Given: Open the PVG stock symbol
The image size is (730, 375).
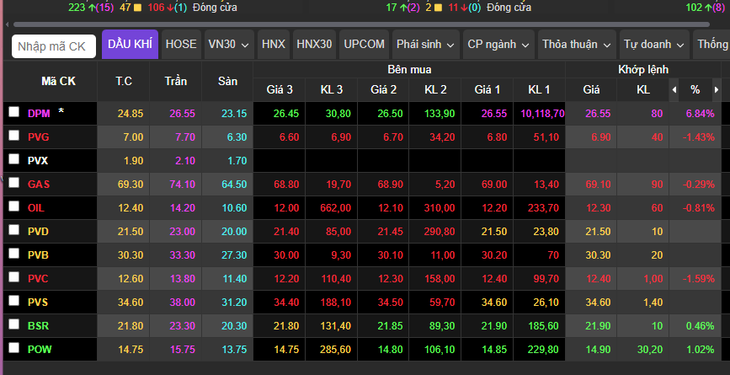Looking at the screenshot, I should (x=38, y=137).
